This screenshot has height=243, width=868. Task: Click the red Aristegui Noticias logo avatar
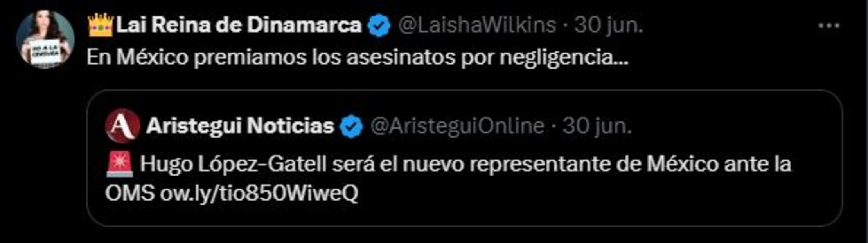[x=123, y=126]
